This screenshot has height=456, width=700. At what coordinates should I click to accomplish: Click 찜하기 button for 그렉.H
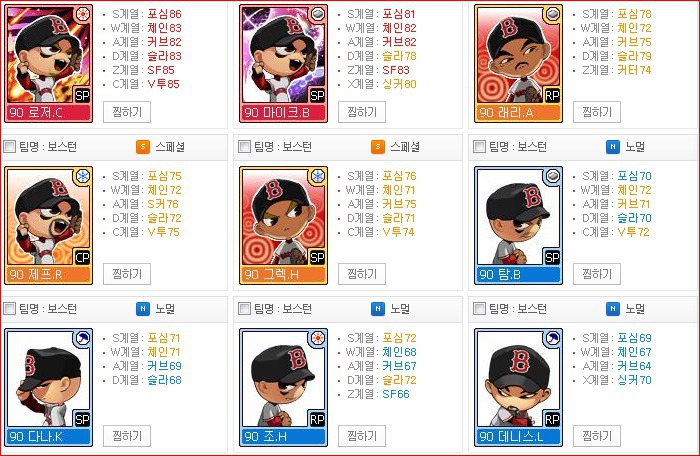click(x=362, y=274)
